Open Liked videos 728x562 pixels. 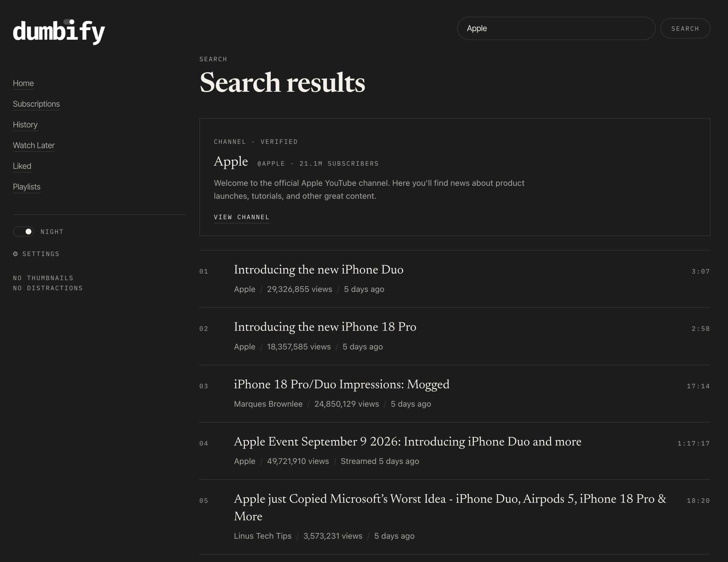(22, 166)
